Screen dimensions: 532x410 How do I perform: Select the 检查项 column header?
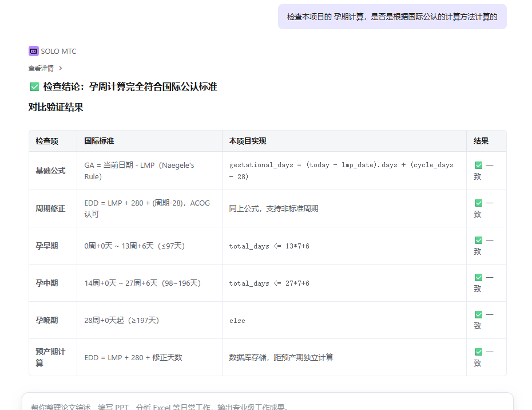point(47,141)
